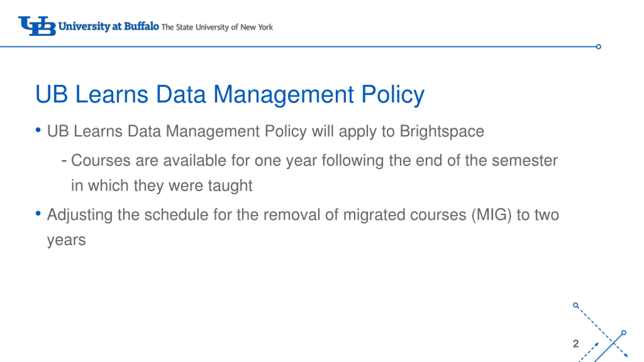
Task: Click the second blue bullet point dot
Action: click(x=38, y=213)
